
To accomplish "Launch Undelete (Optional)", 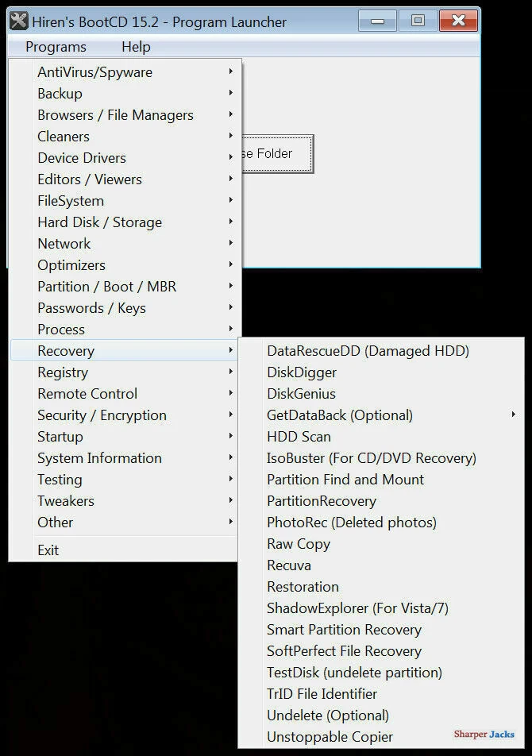I will click(380, 715).
